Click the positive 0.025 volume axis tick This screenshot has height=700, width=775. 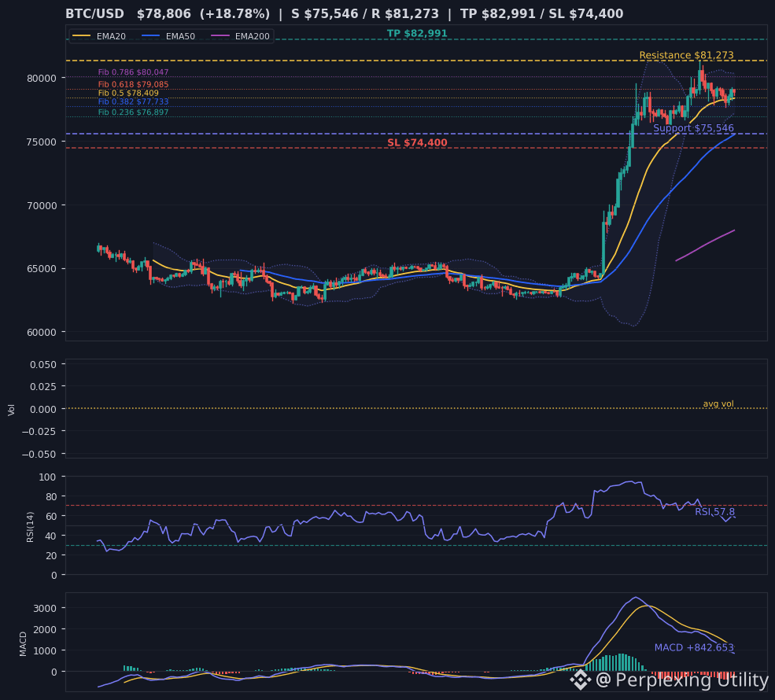(x=43, y=387)
